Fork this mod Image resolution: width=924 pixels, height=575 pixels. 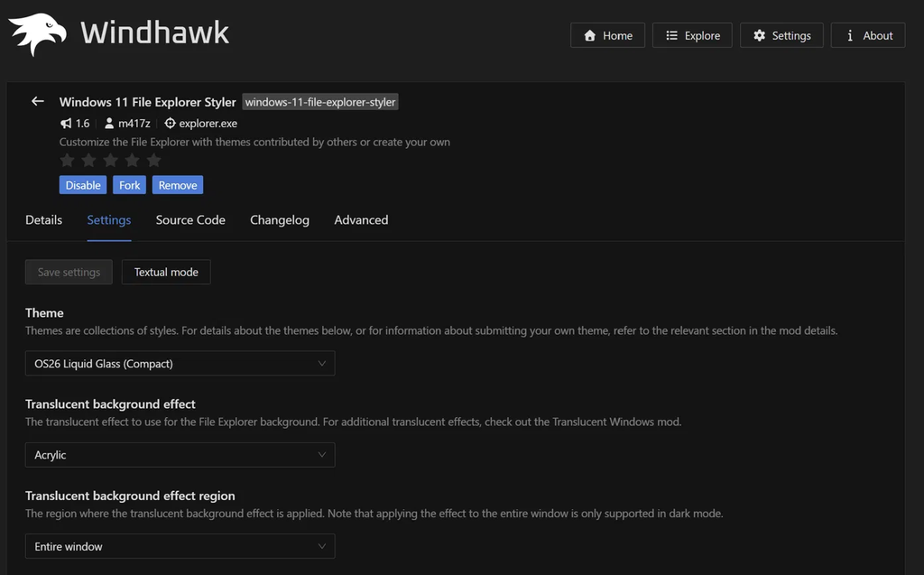pyautogui.click(x=130, y=185)
